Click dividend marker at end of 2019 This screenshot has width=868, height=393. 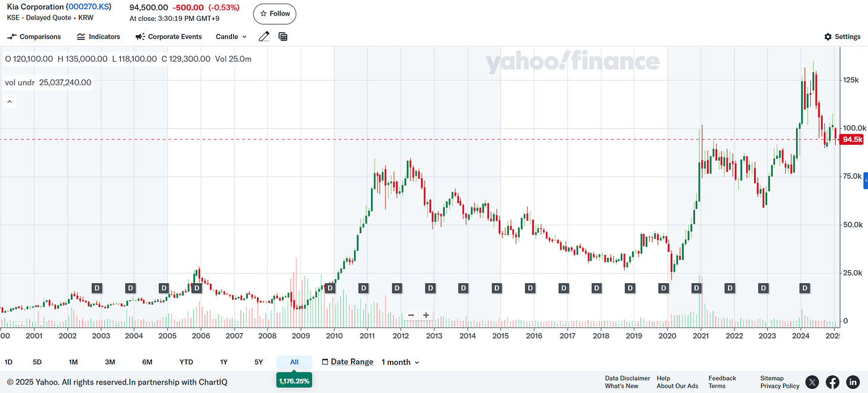click(664, 288)
